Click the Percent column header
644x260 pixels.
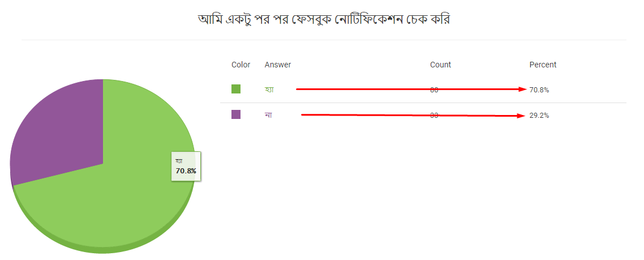[543, 65]
